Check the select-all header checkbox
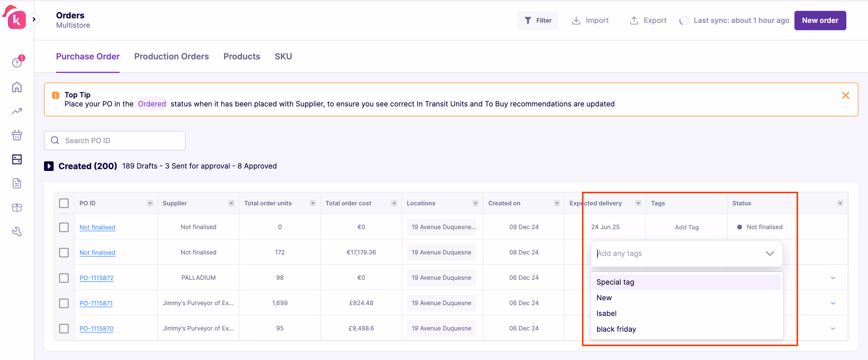The width and height of the screenshot is (868, 360). pos(64,203)
